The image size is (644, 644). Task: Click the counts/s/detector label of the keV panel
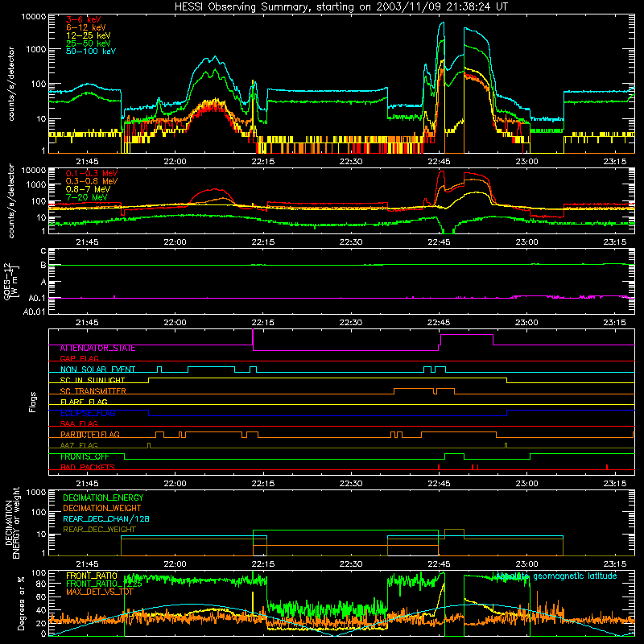click(x=11, y=84)
